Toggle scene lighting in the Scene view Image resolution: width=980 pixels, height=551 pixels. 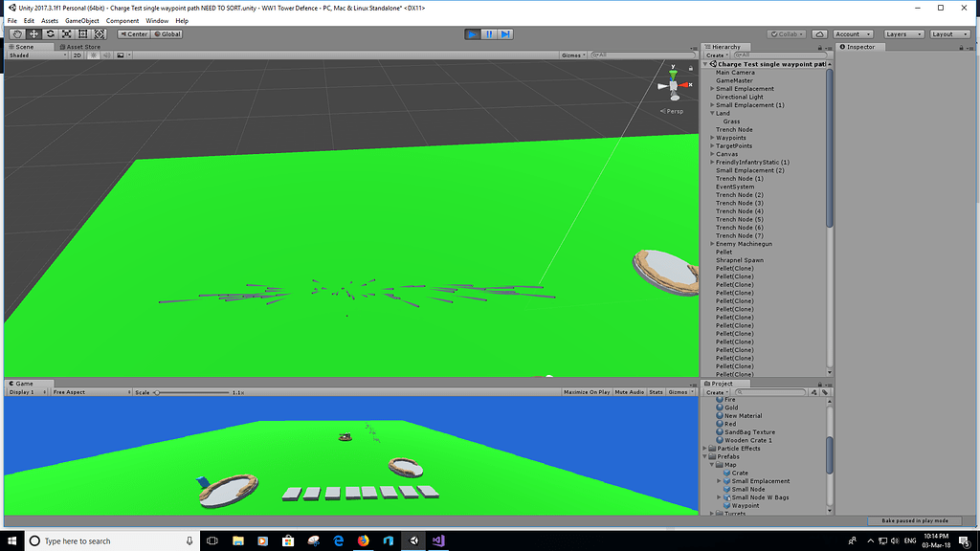(91, 55)
